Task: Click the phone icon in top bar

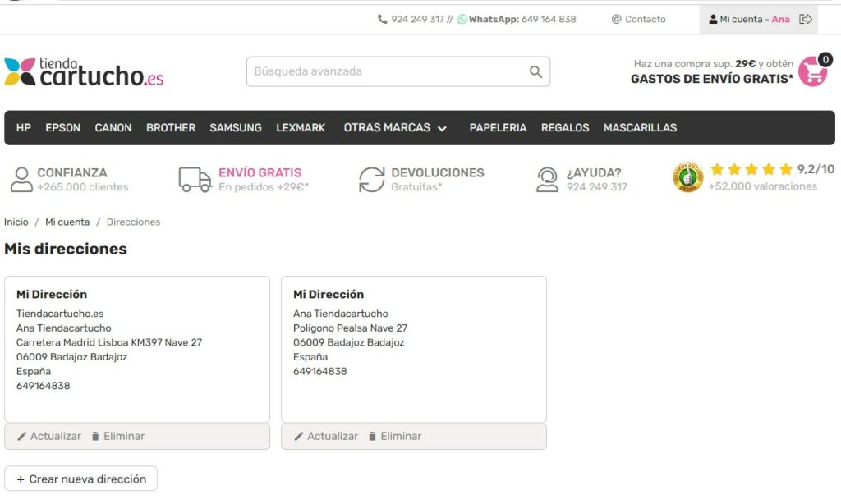Action: (382, 20)
